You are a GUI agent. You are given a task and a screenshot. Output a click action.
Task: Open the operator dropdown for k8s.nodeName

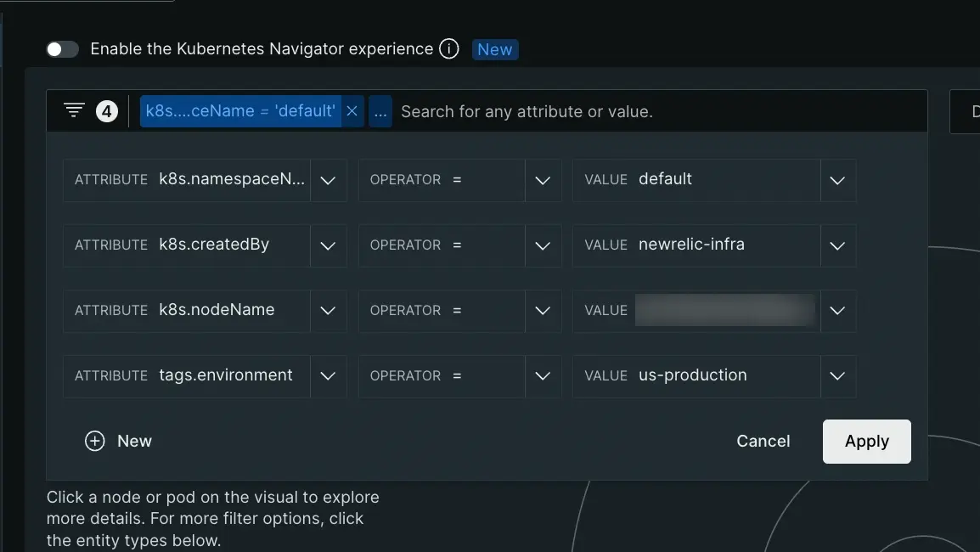(543, 311)
